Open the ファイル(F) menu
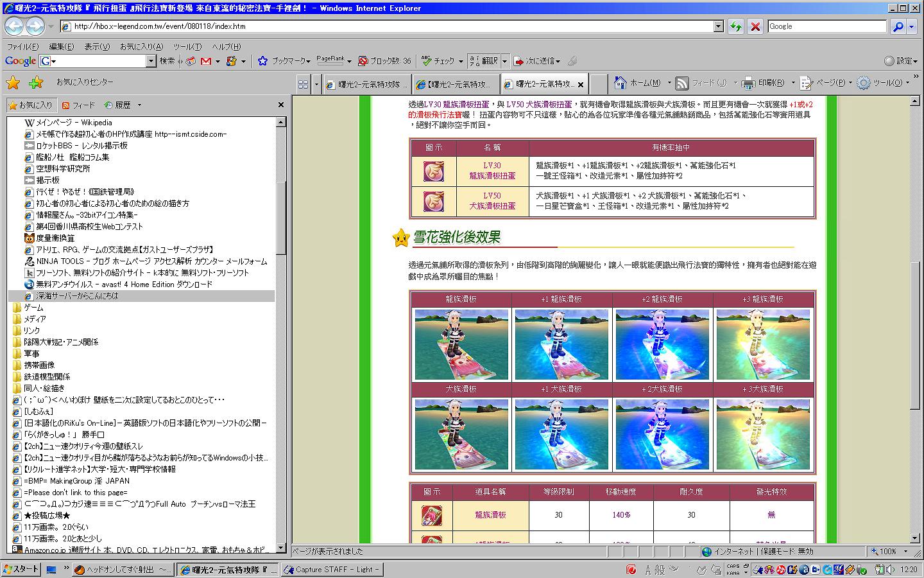 click(22, 47)
